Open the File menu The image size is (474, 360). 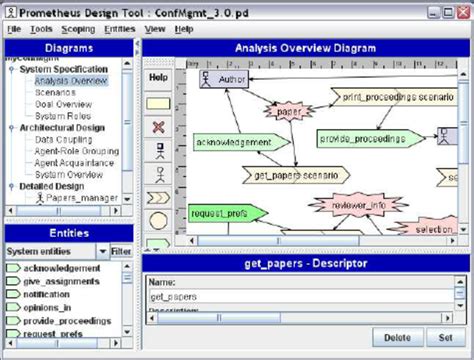pyautogui.click(x=14, y=29)
